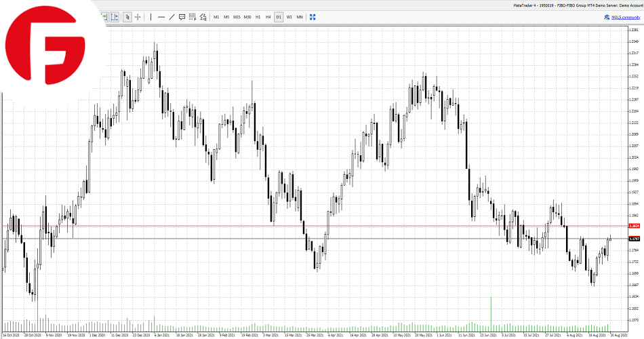Choose the vertical line drawing tool
644x339 pixels.
pyautogui.click(x=150, y=17)
